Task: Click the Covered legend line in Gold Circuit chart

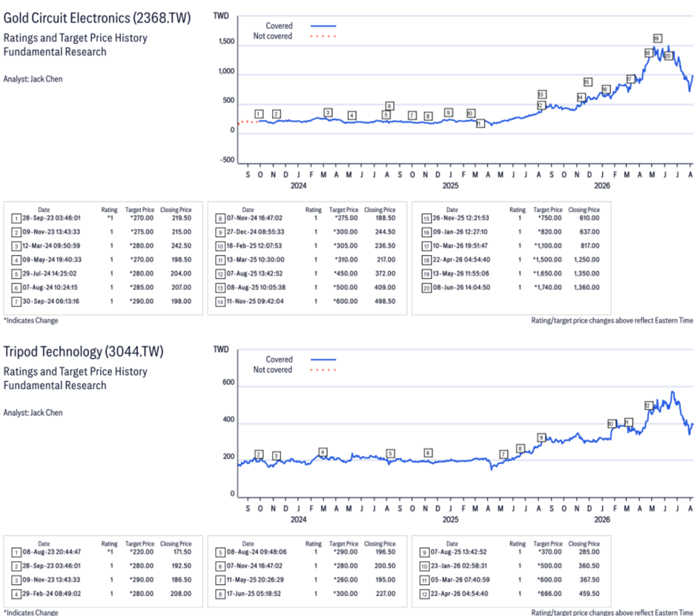Action: 323,26
